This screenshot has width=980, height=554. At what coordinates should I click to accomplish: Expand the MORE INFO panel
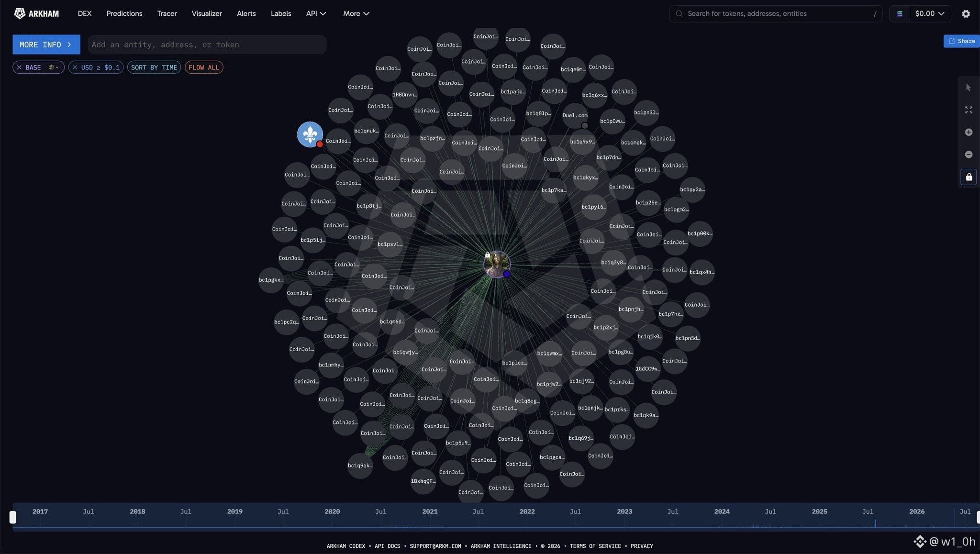pos(46,44)
